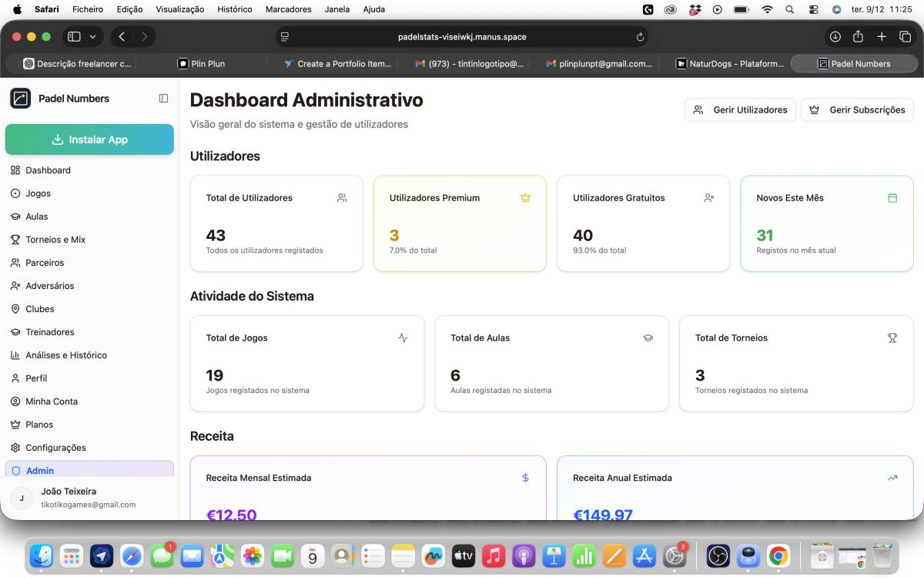
Task: Switch to the Plin Plun tab
Action: tap(202, 64)
